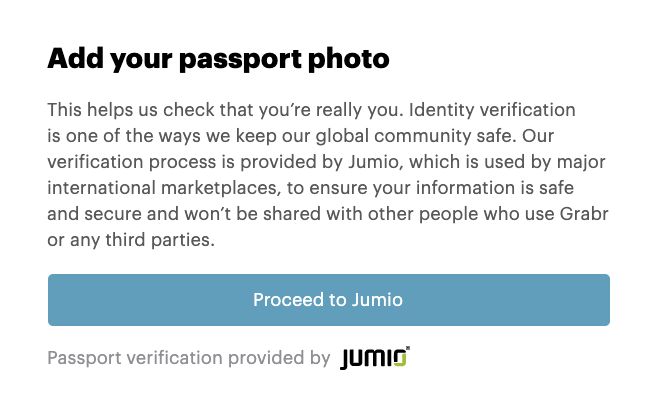Screen dimensions: 654x408
Task: Click the phrase 'international marketplaces' in text
Action: (162, 188)
